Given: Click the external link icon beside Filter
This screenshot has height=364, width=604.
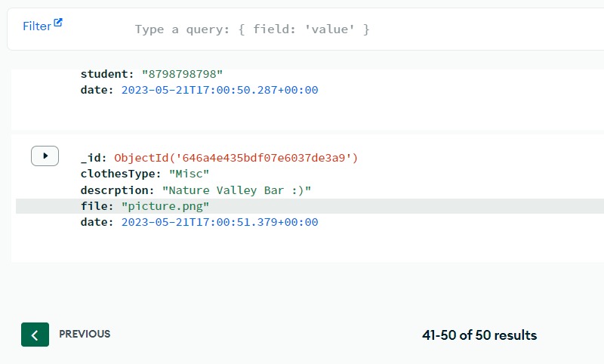Looking at the screenshot, I should coord(58,23).
